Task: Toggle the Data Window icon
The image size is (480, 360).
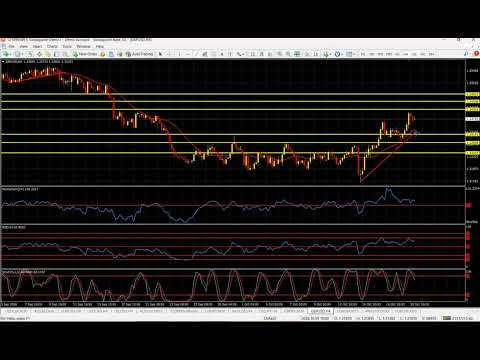Action: pos(39,54)
